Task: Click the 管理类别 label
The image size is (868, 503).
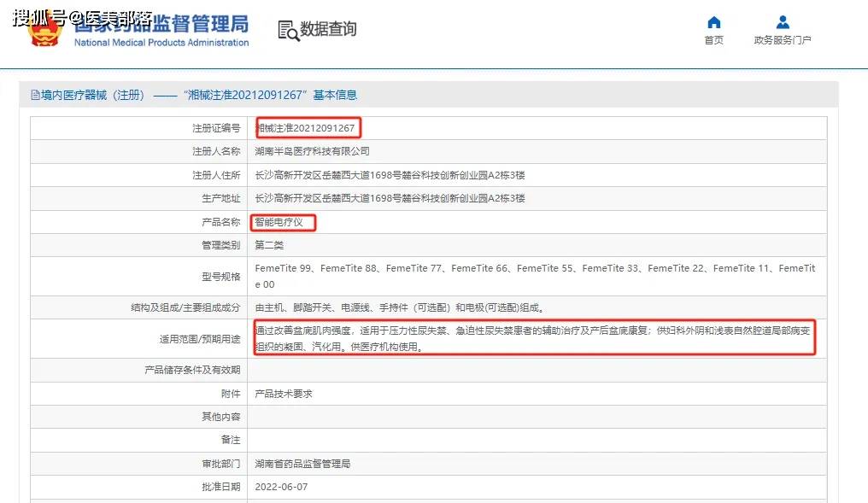Action: point(221,246)
